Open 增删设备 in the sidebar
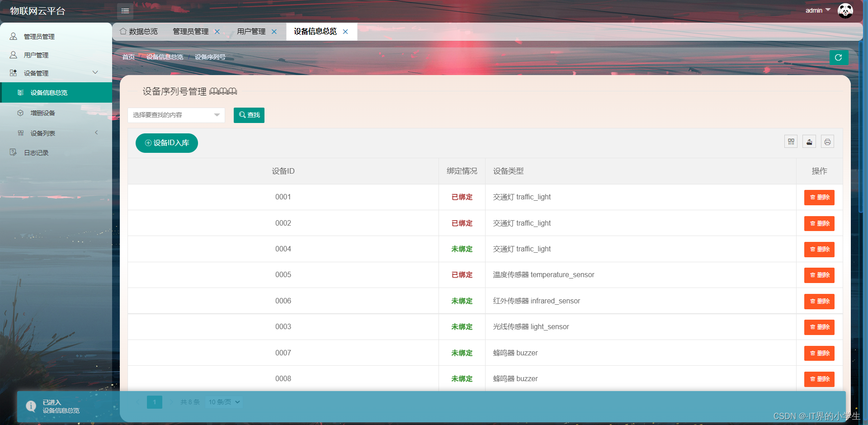 point(56,113)
